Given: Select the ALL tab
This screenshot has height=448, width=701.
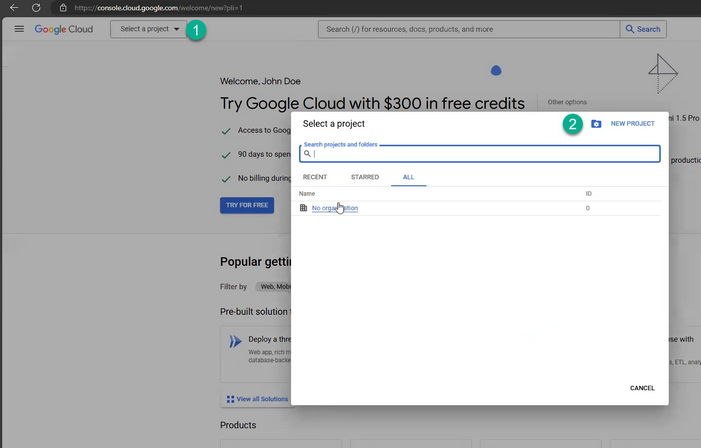Looking at the screenshot, I should click(x=408, y=177).
